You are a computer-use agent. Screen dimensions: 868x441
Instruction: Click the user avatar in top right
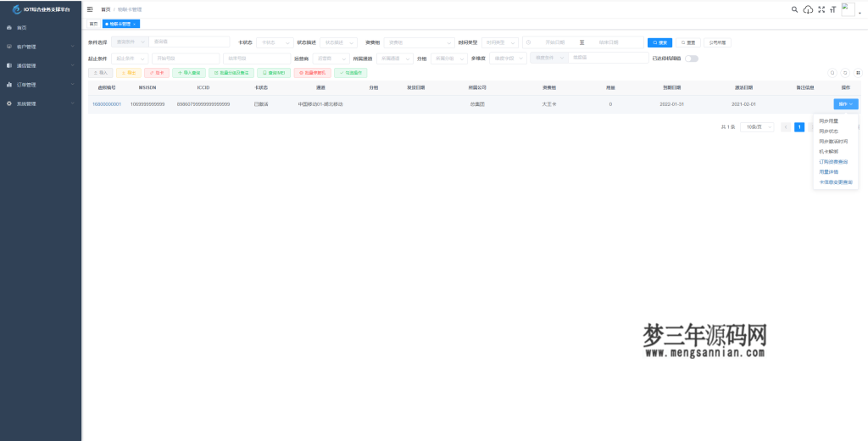click(848, 9)
